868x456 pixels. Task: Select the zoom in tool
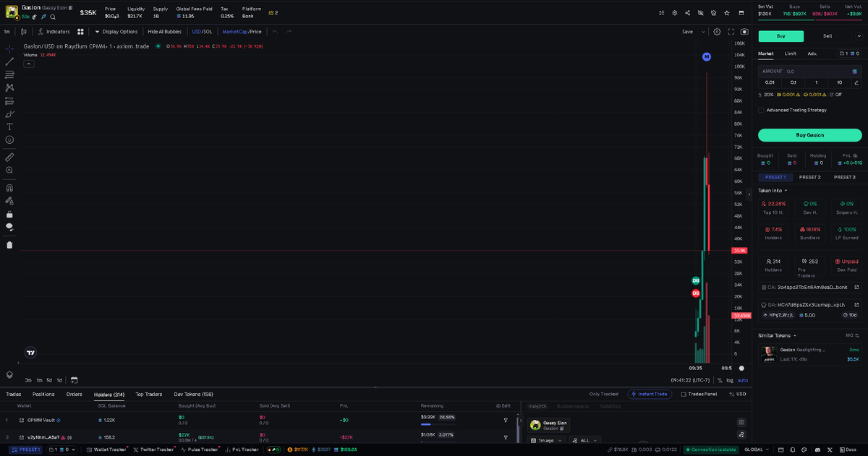click(9, 170)
